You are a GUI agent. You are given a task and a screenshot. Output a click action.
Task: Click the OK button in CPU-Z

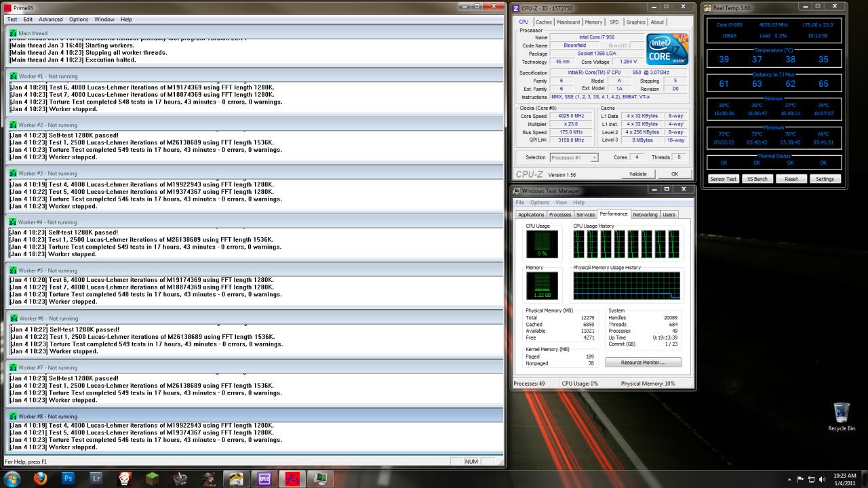675,174
